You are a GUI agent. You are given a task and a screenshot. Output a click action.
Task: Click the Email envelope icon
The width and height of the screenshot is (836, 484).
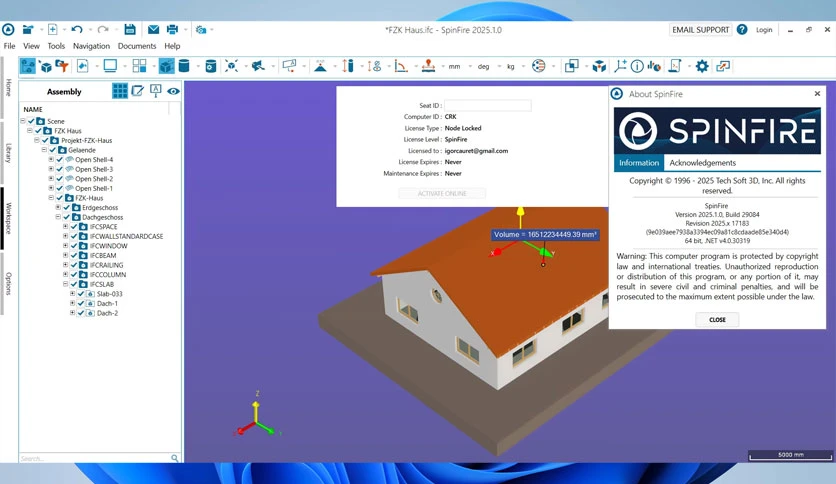(x=153, y=30)
